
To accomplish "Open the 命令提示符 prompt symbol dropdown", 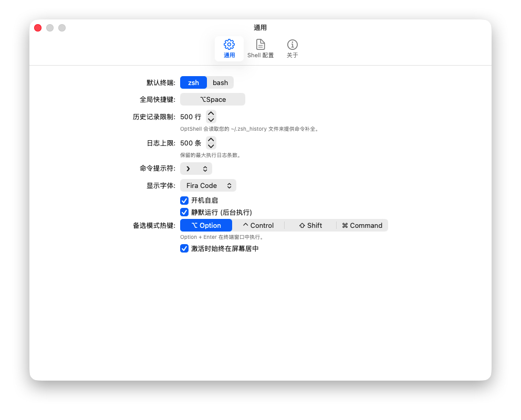I will tap(196, 169).
